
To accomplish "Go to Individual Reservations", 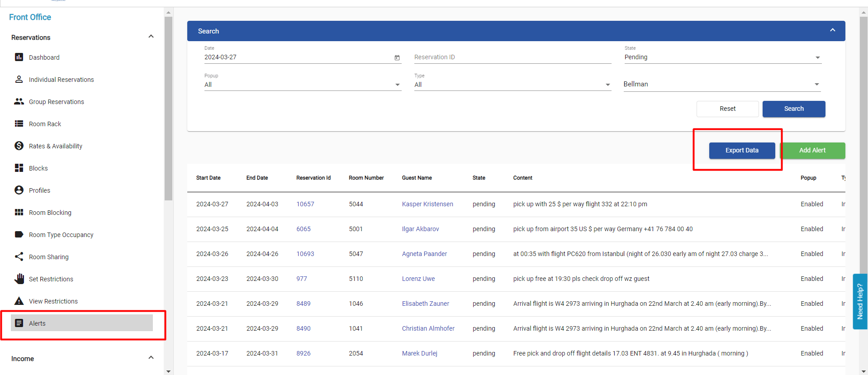I will pyautogui.click(x=62, y=80).
